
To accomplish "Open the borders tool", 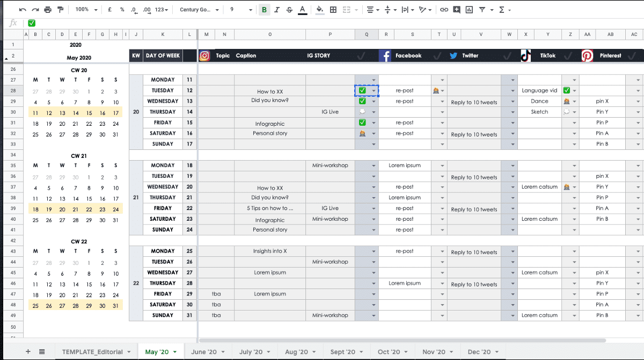I will [333, 10].
